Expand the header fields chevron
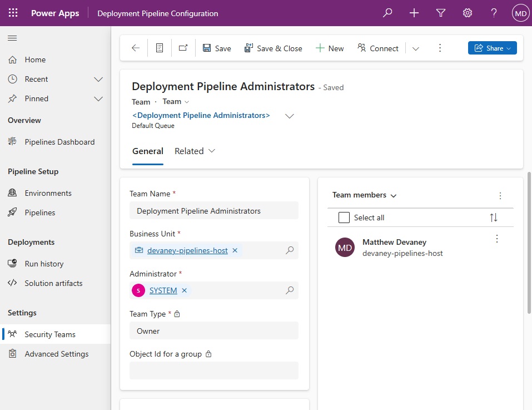This screenshot has height=410, width=532. coord(290,116)
